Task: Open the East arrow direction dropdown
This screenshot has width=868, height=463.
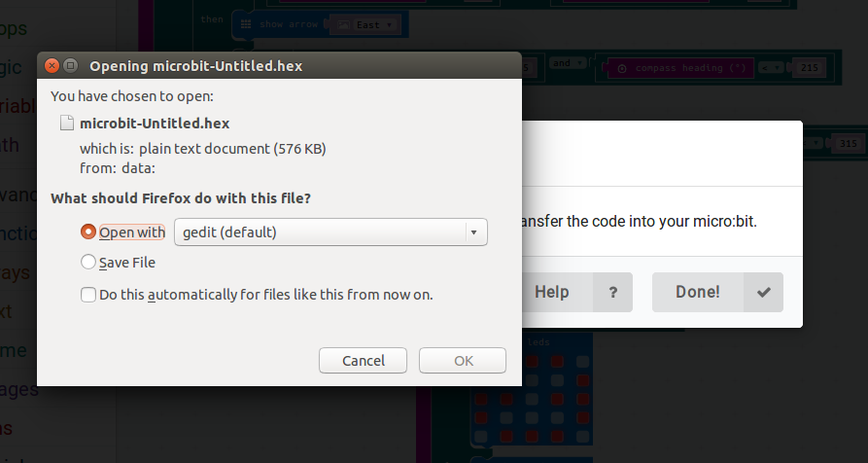Action: click(x=376, y=25)
